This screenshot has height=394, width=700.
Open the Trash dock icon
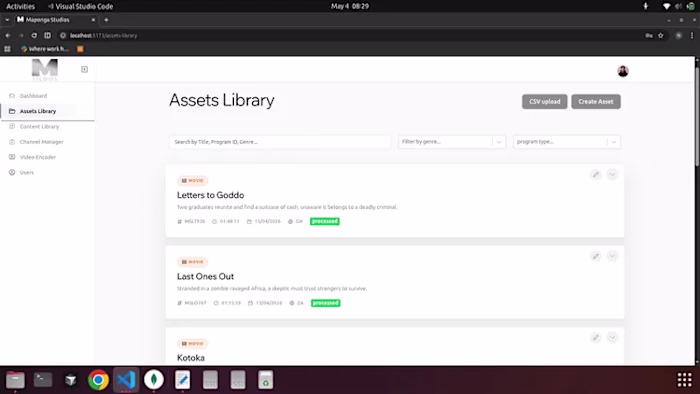[266, 380]
